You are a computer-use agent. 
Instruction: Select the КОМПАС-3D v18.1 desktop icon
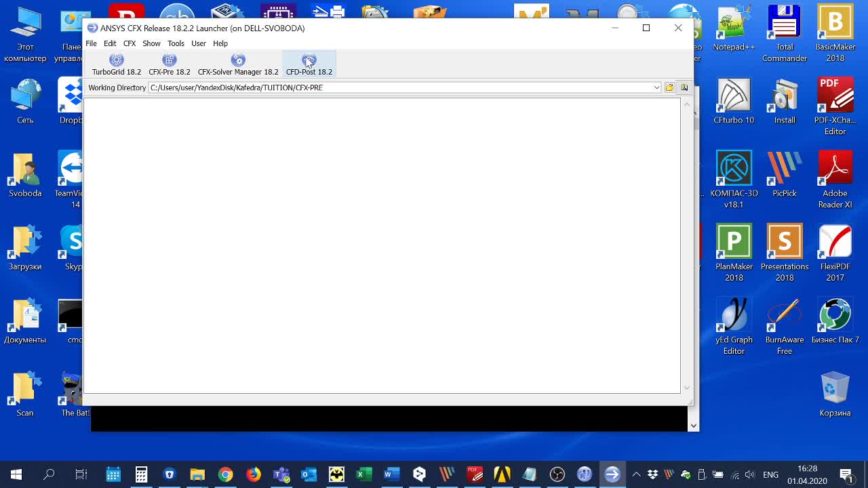(734, 180)
